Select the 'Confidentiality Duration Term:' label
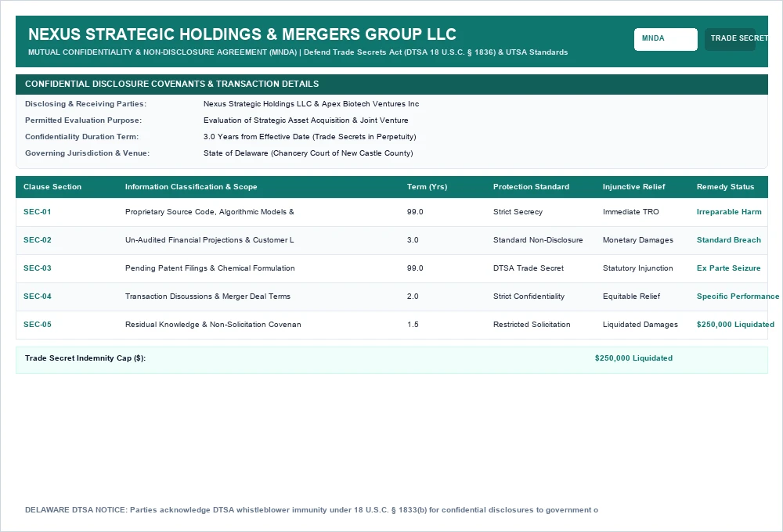The image size is (783, 532). (x=82, y=137)
